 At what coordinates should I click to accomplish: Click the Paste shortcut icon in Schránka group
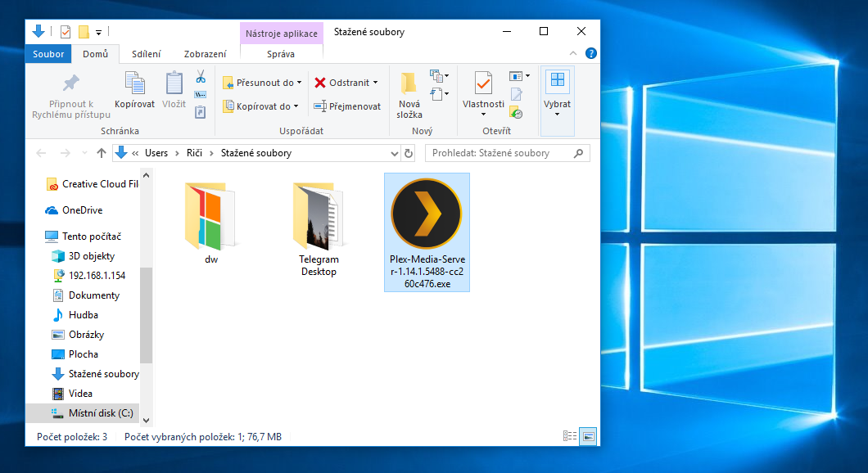pos(201,112)
